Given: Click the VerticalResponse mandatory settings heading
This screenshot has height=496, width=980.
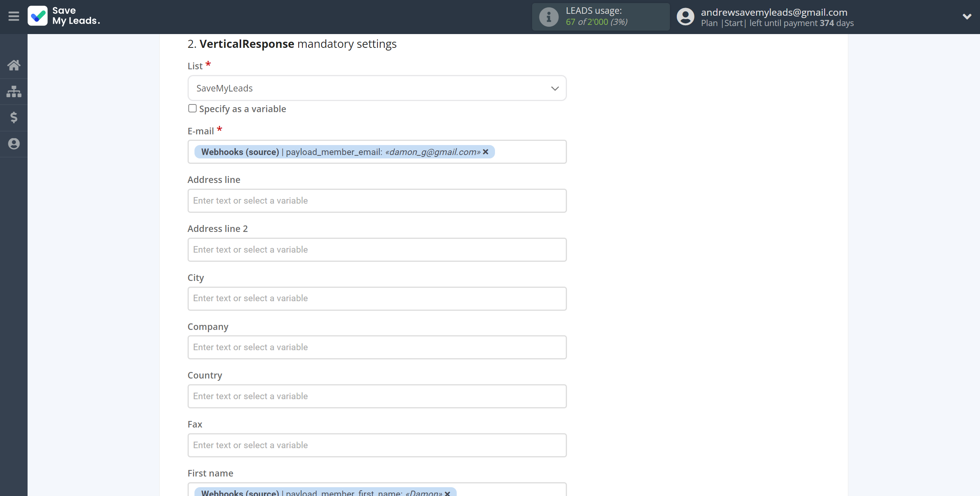Looking at the screenshot, I should 292,44.
